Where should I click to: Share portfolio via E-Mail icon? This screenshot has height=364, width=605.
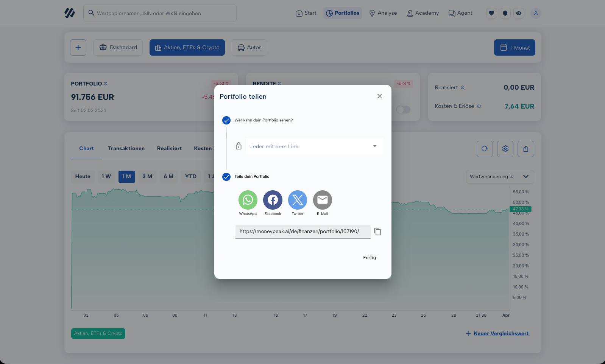pyautogui.click(x=323, y=200)
